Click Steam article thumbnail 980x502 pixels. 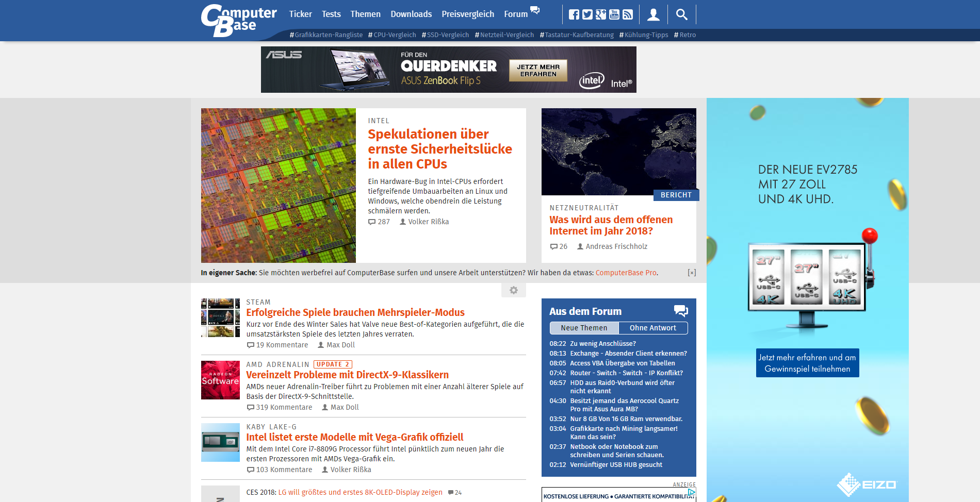click(220, 317)
